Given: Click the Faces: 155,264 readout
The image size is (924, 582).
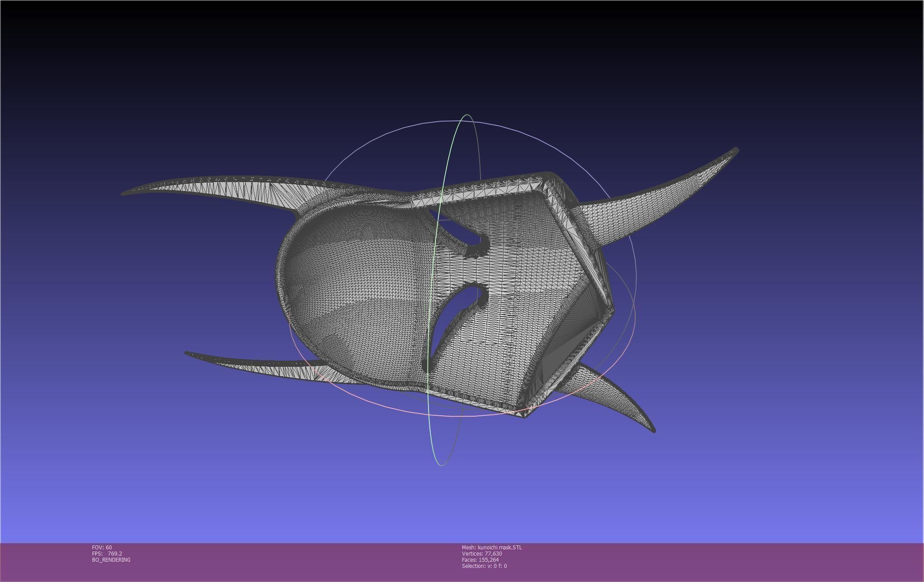Looking at the screenshot, I should pos(480,560).
